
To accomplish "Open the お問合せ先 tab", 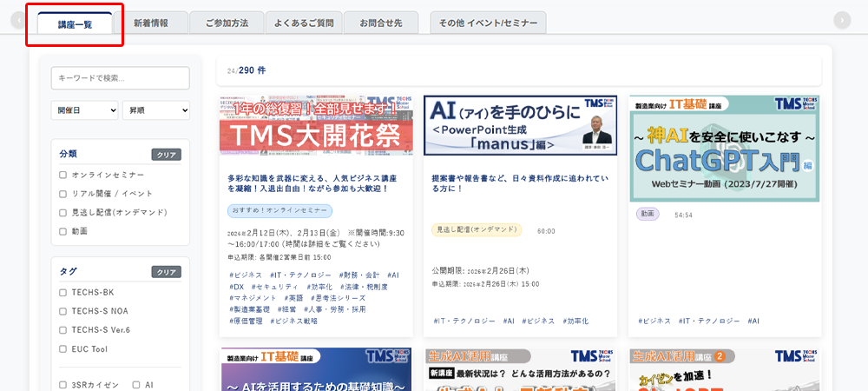I will 381,23.
